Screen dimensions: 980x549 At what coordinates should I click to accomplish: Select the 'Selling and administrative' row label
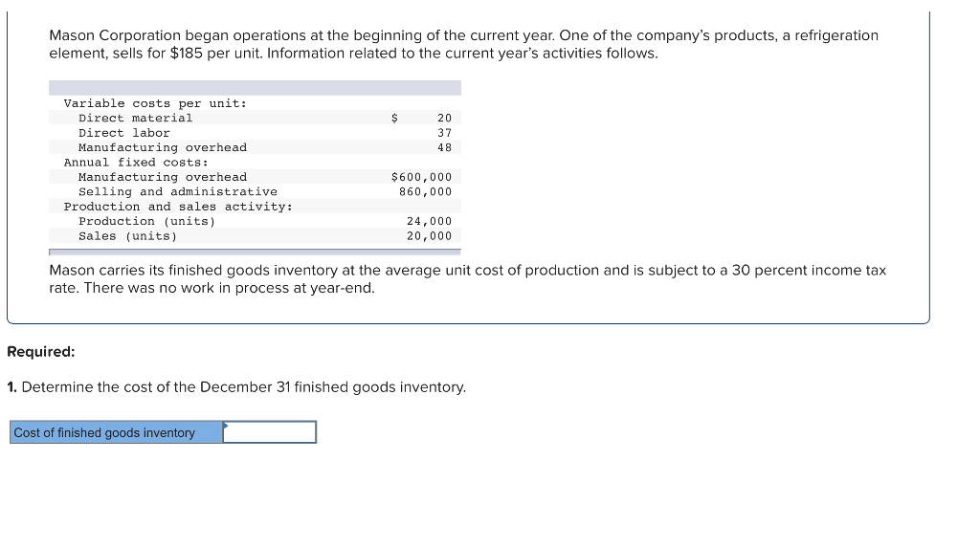click(x=177, y=192)
